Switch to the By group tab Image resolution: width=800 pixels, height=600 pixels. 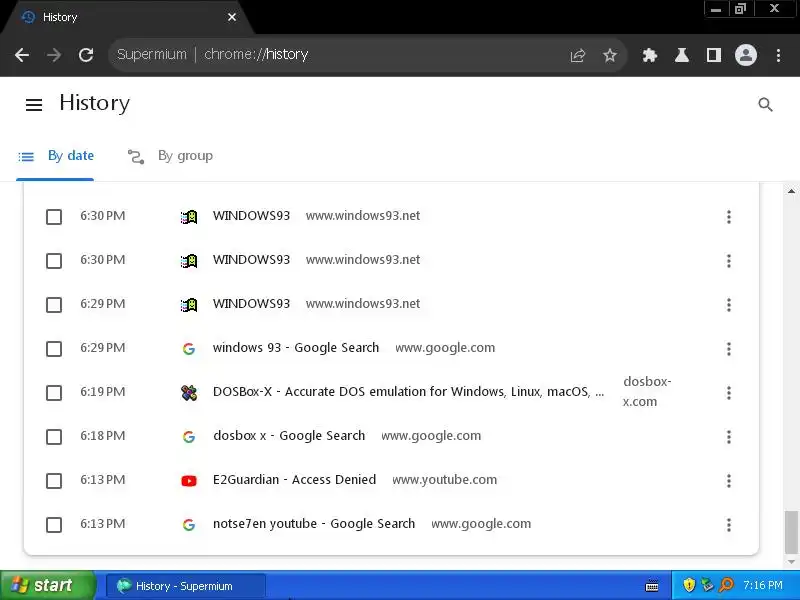click(x=170, y=156)
